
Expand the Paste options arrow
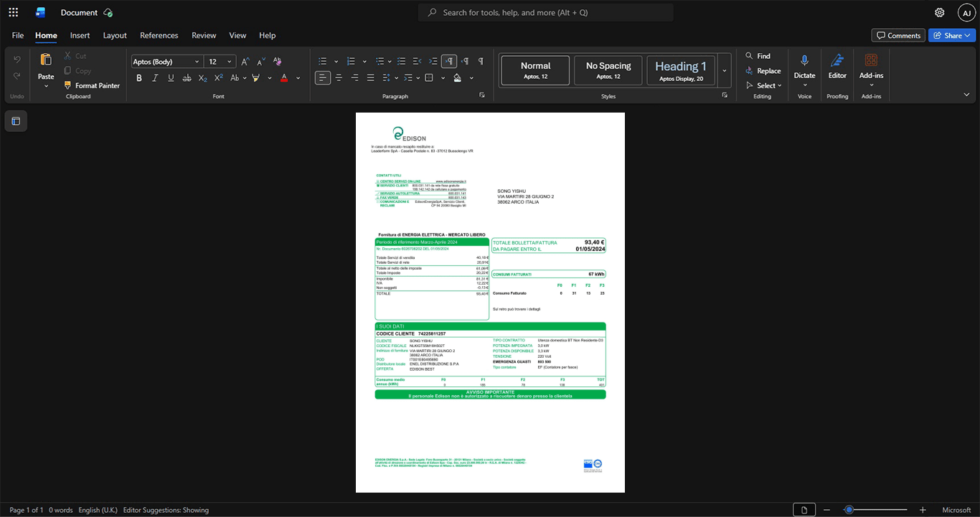(x=46, y=86)
